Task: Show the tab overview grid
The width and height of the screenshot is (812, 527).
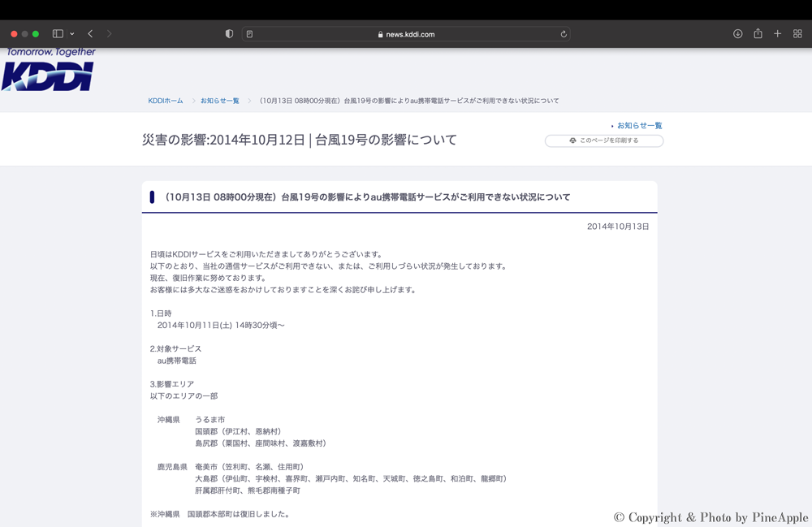Action: [797, 34]
